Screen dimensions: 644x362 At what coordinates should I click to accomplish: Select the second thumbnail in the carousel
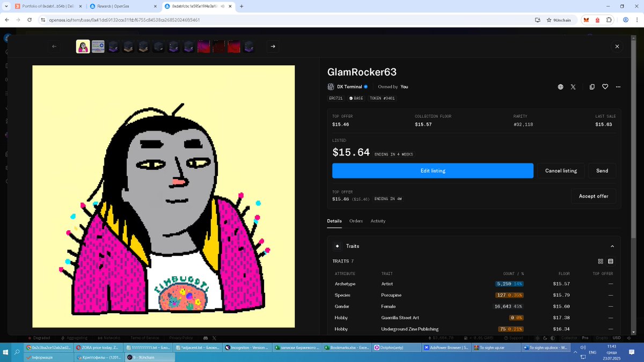coord(98,47)
